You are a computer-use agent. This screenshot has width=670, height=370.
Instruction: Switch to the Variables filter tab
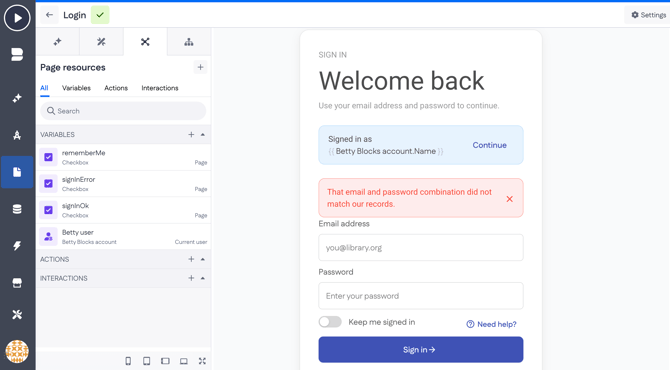point(76,88)
